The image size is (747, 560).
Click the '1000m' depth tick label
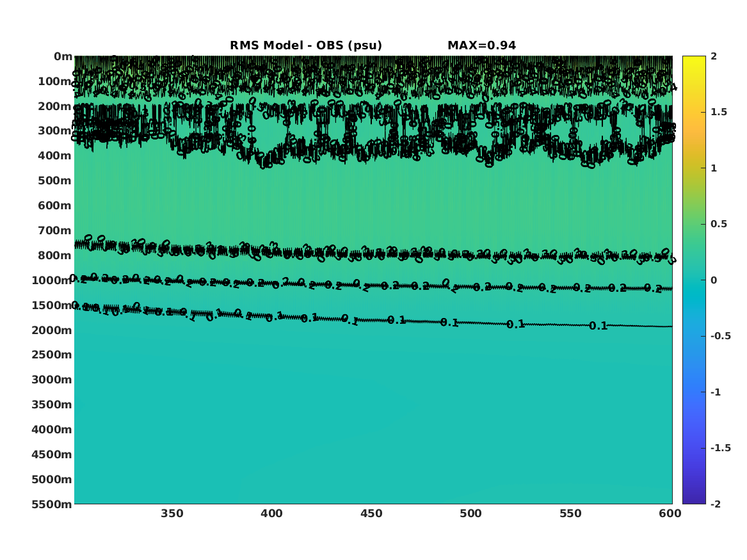(x=51, y=280)
